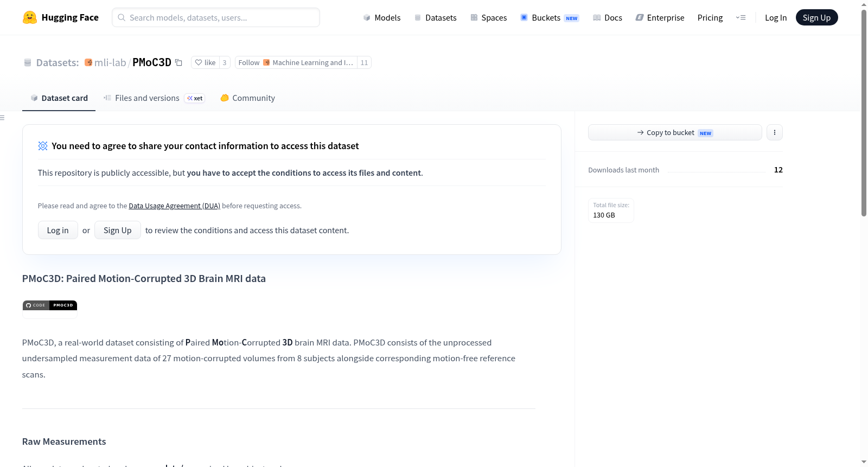Click the PMoC3D dataset title

click(152, 62)
